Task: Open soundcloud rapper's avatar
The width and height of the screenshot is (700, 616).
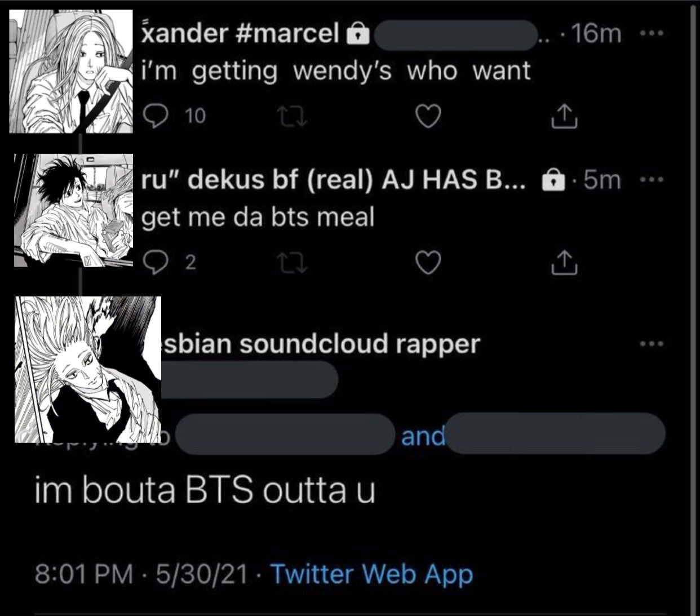Action: (88, 369)
